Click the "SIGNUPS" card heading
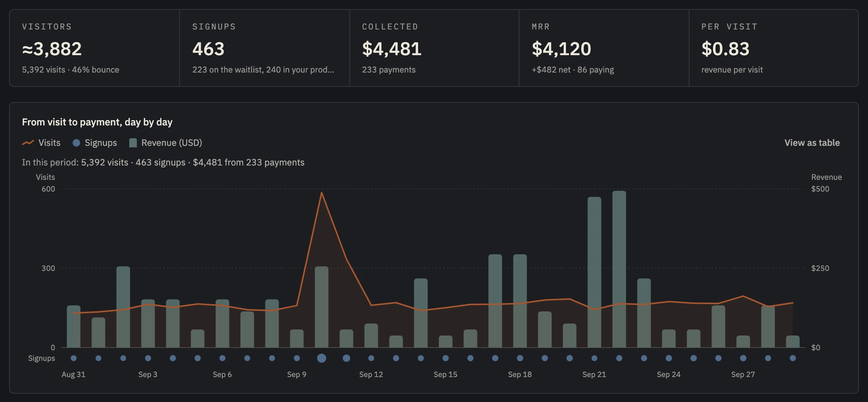 coord(214,26)
